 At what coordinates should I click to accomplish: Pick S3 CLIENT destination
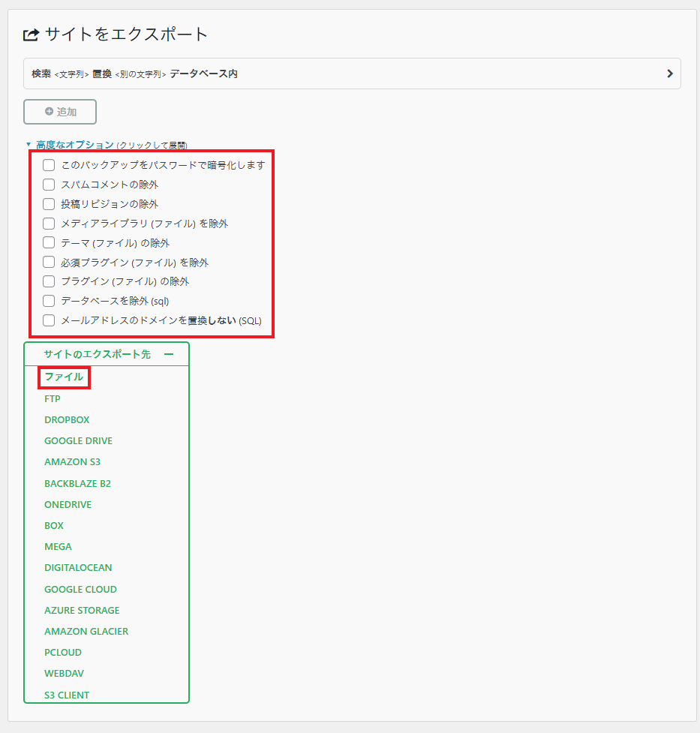[x=67, y=695]
